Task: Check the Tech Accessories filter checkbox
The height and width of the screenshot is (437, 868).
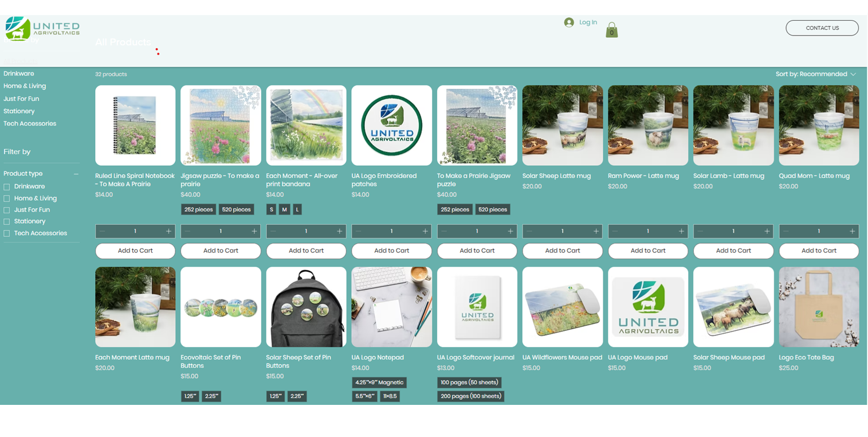Action: (x=7, y=233)
